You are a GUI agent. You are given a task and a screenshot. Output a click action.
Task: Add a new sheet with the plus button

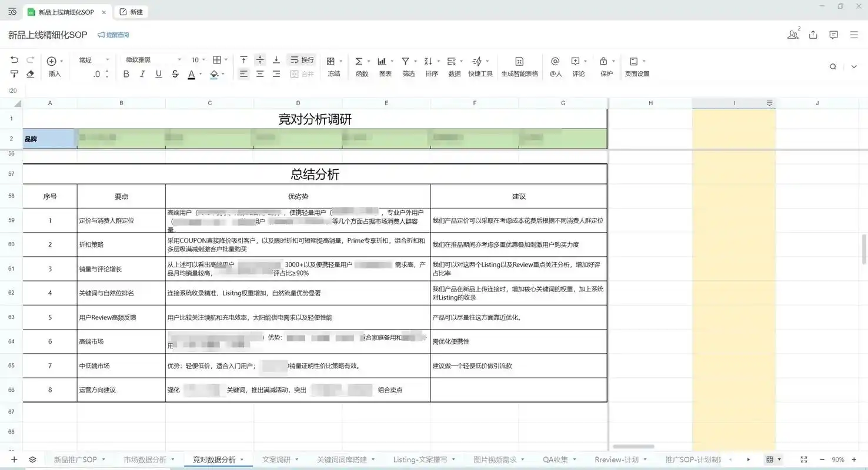point(14,459)
